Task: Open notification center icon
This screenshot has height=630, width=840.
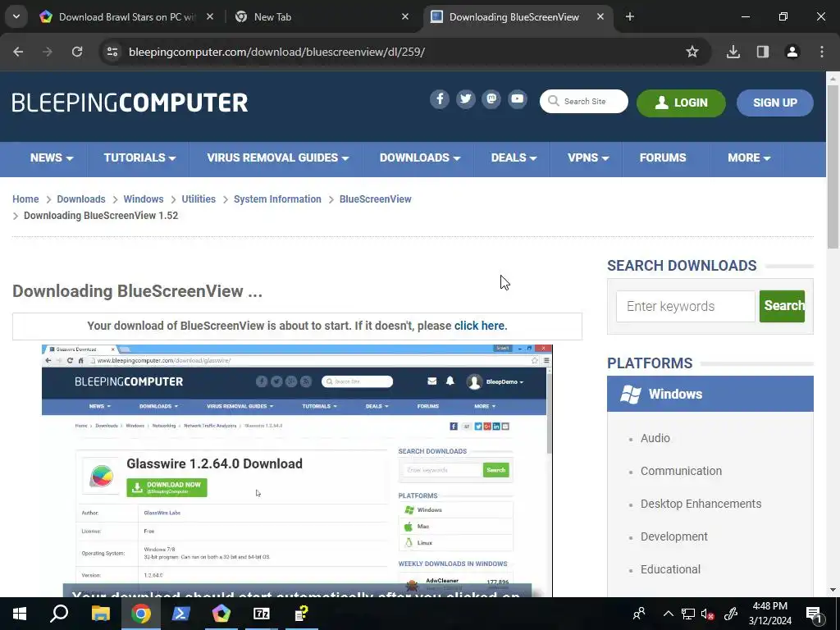Action: [815, 614]
